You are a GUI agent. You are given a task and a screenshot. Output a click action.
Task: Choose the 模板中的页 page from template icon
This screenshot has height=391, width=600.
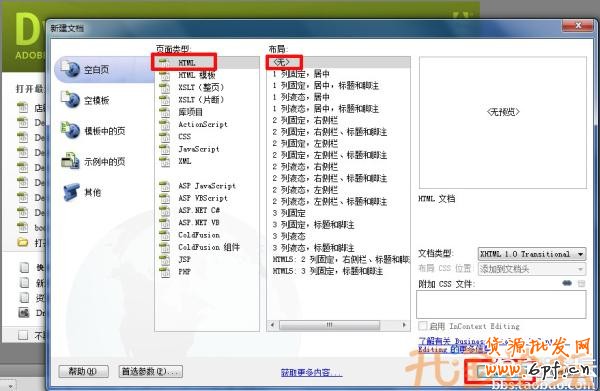70,130
